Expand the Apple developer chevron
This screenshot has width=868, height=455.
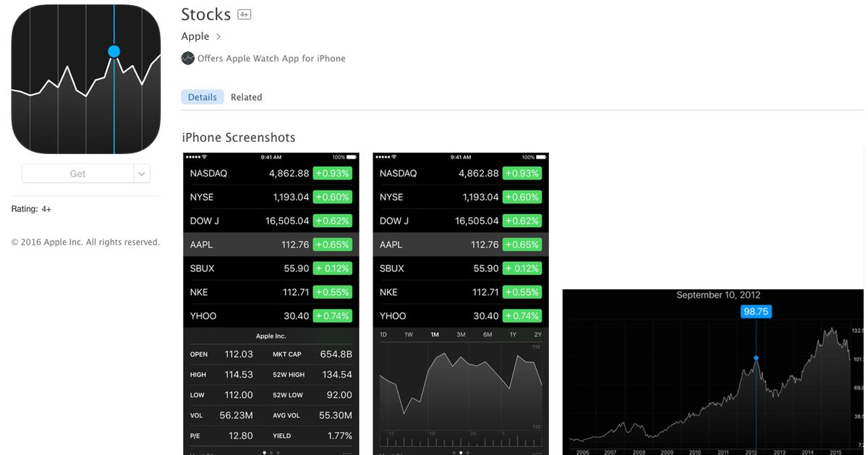pos(218,37)
